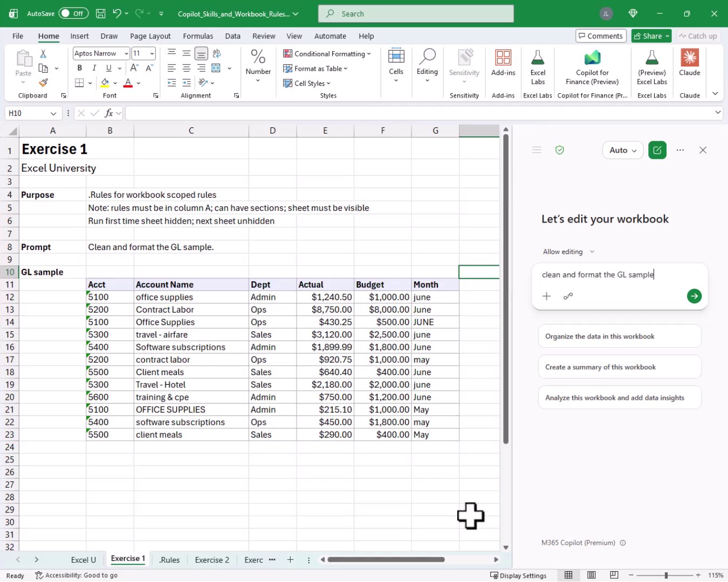Viewport: 728px width, 582px height.
Task: Open the Claude add-in
Action: point(689,64)
